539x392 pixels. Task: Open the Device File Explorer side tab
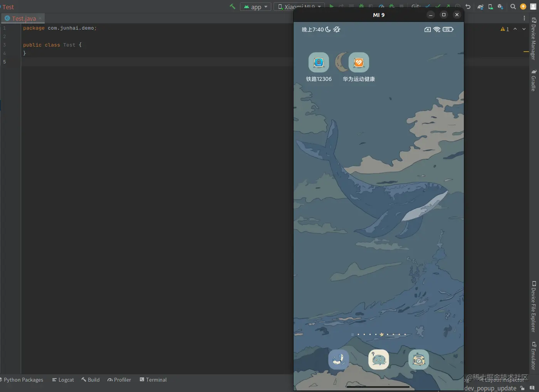(534, 307)
